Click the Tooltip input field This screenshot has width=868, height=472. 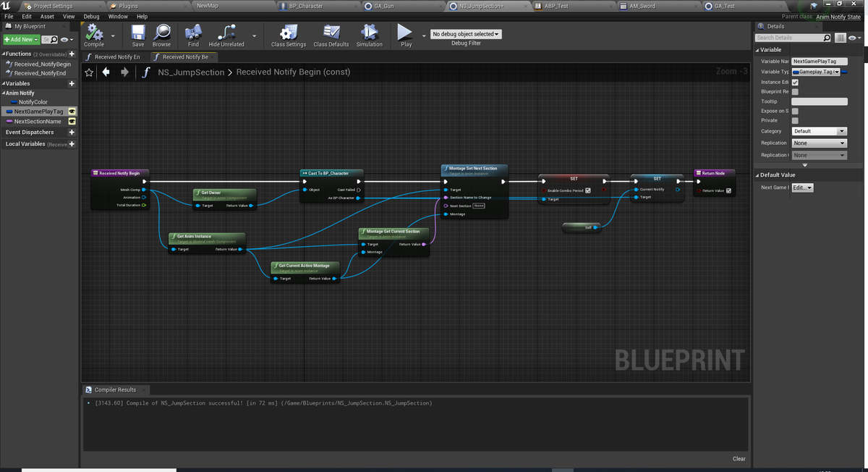pyautogui.click(x=819, y=101)
